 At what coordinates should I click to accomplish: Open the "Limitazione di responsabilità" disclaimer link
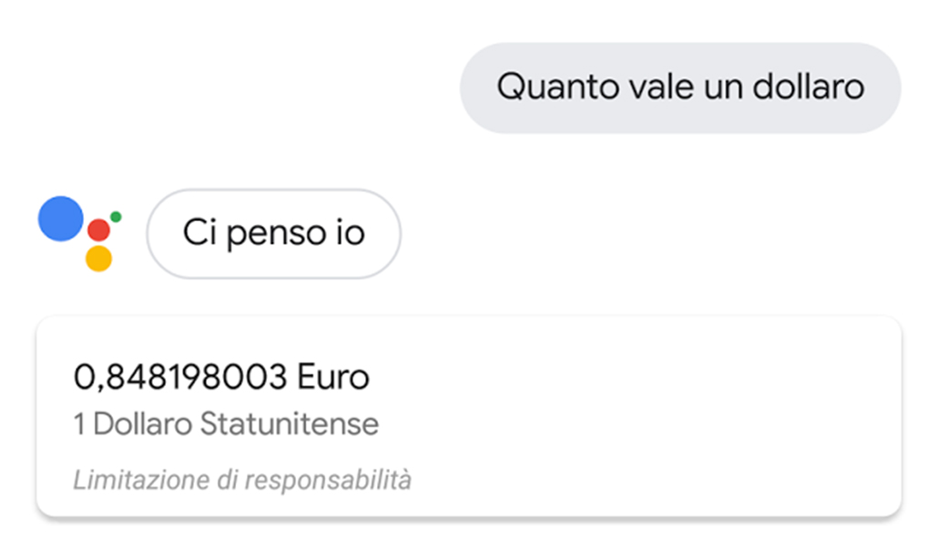point(242,479)
